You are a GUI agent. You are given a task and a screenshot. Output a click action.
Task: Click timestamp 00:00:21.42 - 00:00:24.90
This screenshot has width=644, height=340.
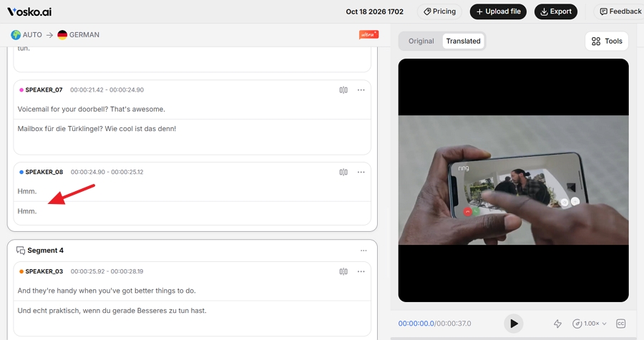(107, 90)
